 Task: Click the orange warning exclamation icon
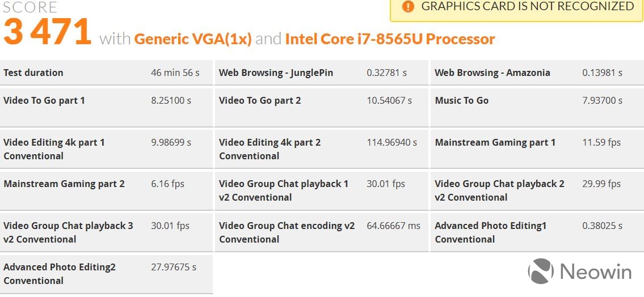coord(408,7)
